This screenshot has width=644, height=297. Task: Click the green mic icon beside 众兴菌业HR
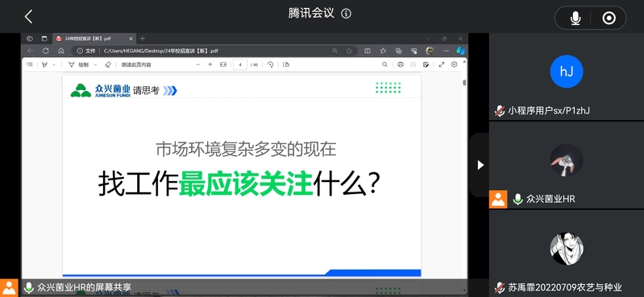[x=517, y=200]
